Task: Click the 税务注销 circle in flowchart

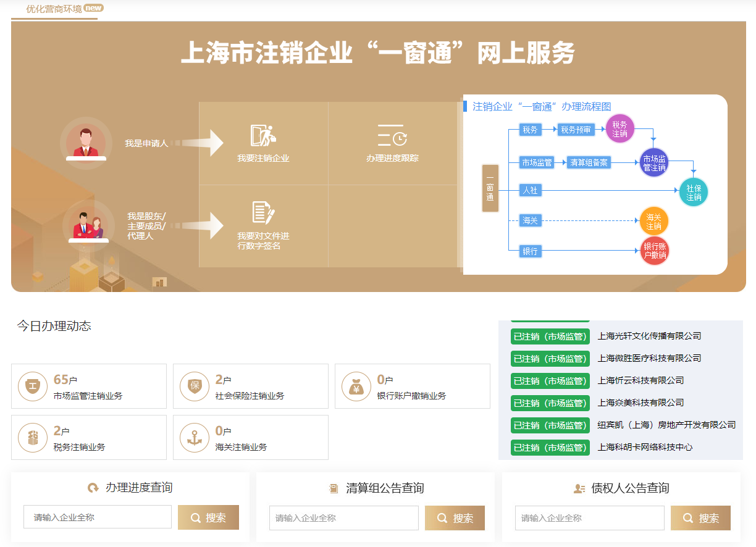Action: click(x=619, y=129)
